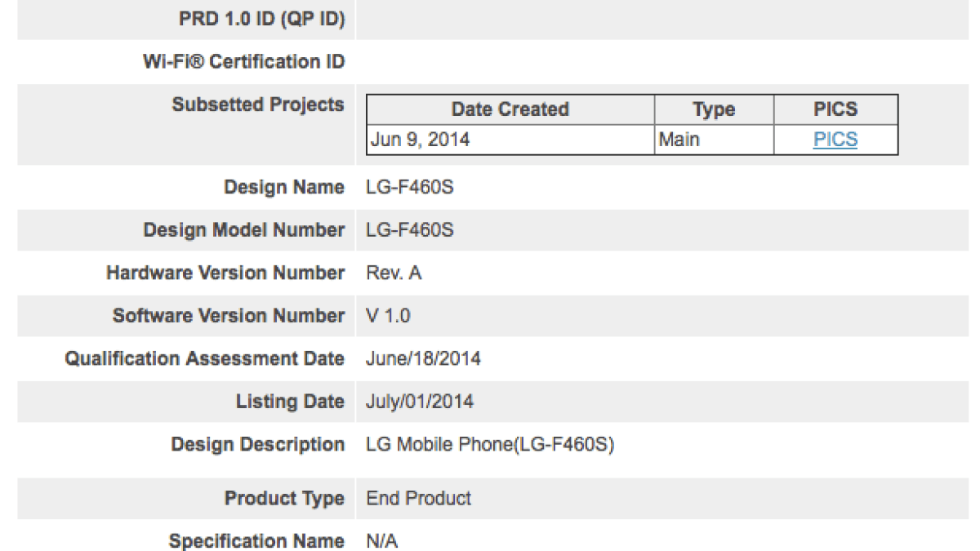Click the Specification Name value N/A
This screenshot has width=980, height=551.
[x=382, y=541]
